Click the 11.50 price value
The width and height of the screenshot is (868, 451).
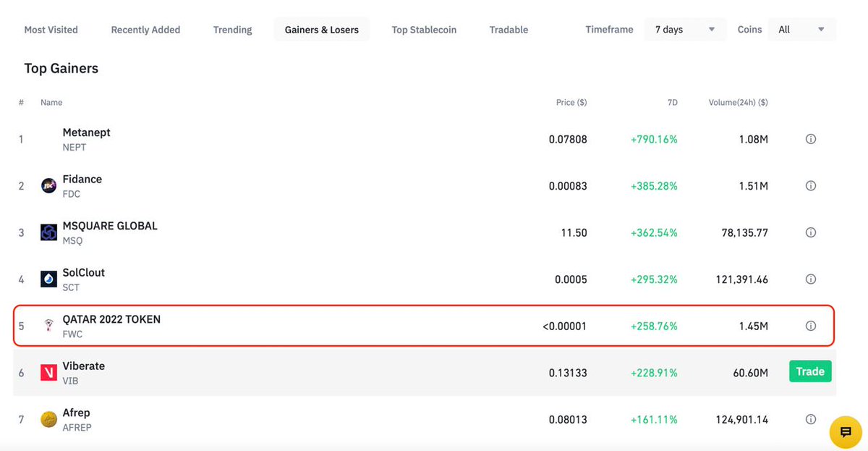point(575,232)
